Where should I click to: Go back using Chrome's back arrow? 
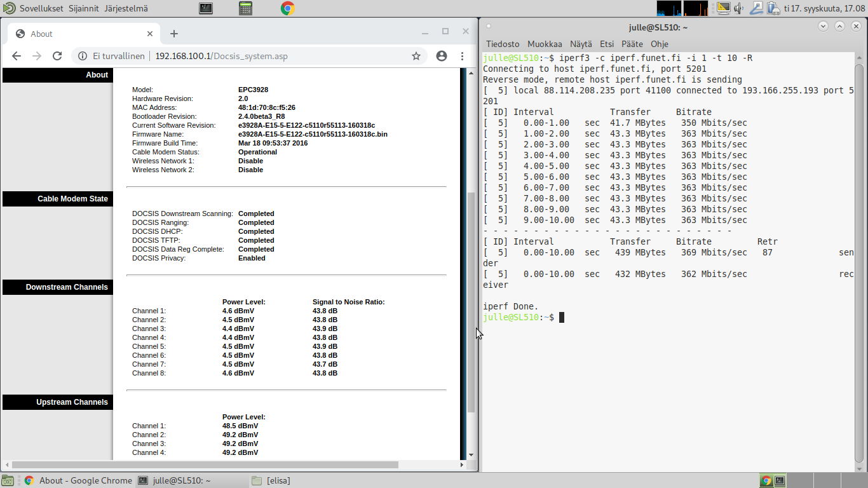pos(17,56)
